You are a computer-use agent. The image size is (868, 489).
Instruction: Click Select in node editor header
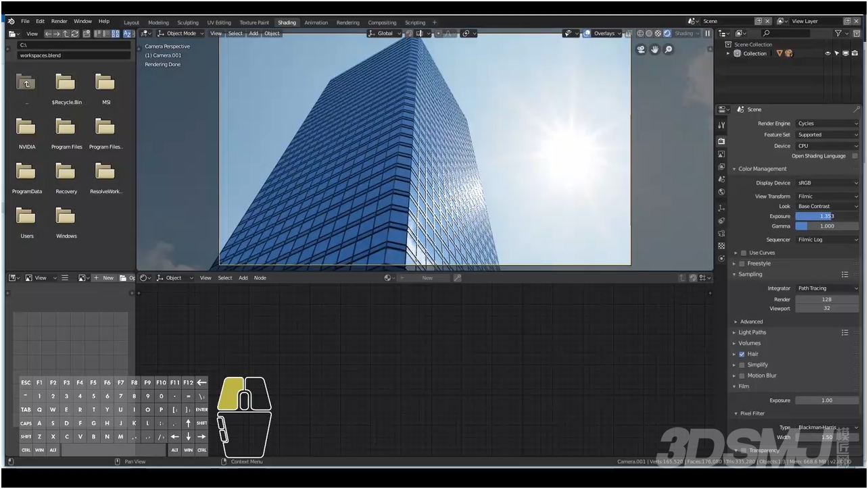click(x=225, y=278)
